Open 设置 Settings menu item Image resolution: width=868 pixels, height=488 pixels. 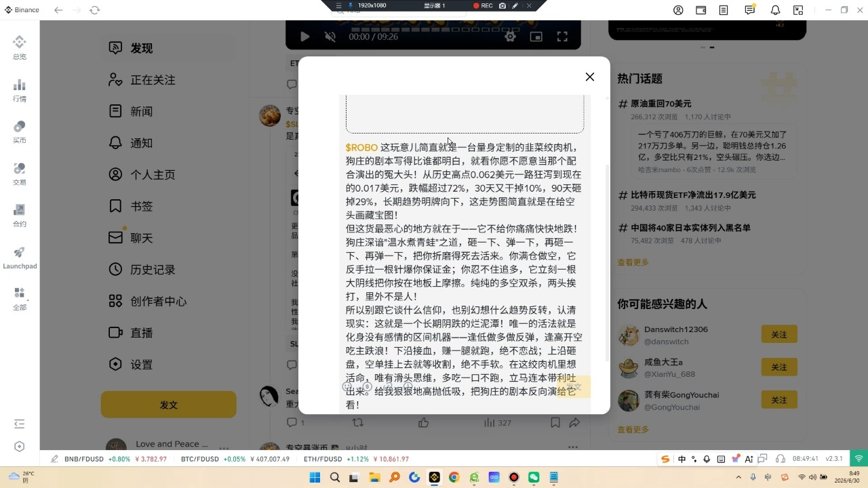169,365
